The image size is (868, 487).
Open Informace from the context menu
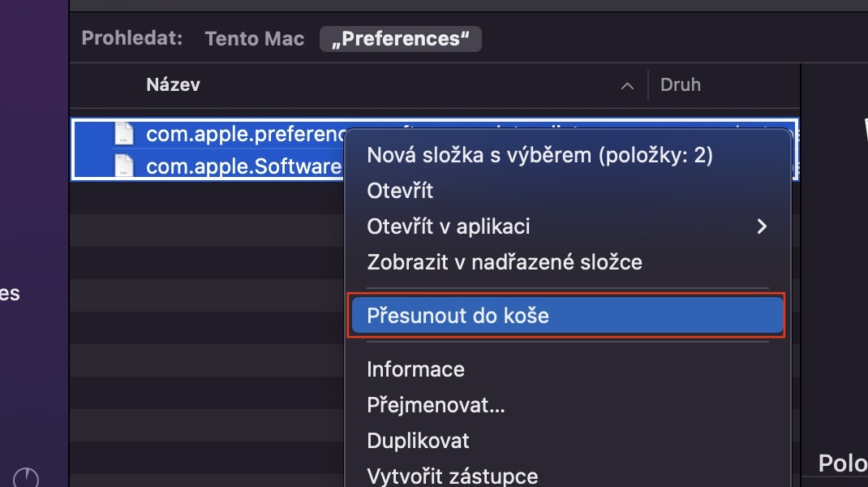click(415, 369)
